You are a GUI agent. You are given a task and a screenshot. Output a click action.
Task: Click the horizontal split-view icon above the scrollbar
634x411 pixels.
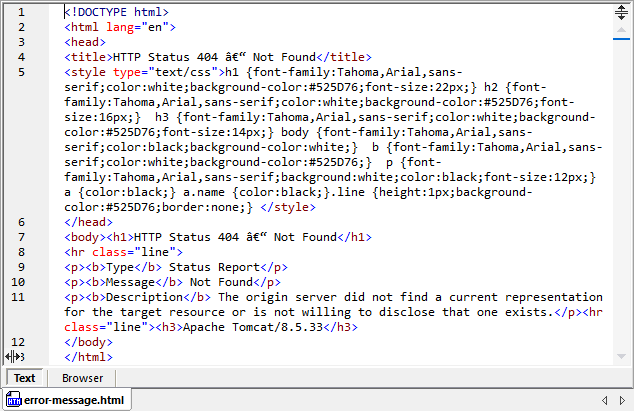click(x=621, y=12)
